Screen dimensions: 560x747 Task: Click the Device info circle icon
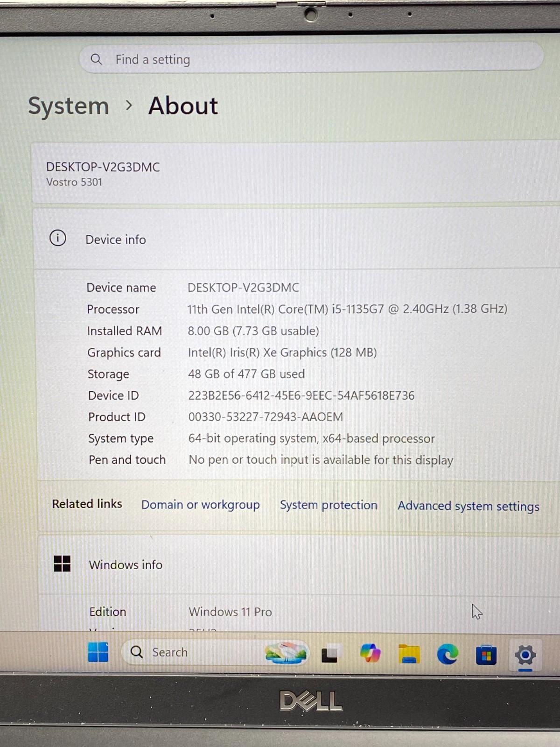[58, 238]
